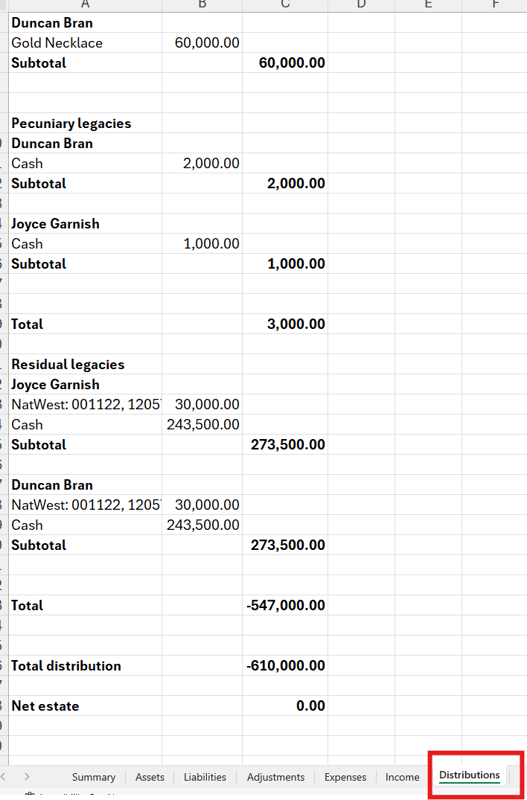The width and height of the screenshot is (527, 800).
Task: Click the 0.00 net estate value
Action: point(285,706)
